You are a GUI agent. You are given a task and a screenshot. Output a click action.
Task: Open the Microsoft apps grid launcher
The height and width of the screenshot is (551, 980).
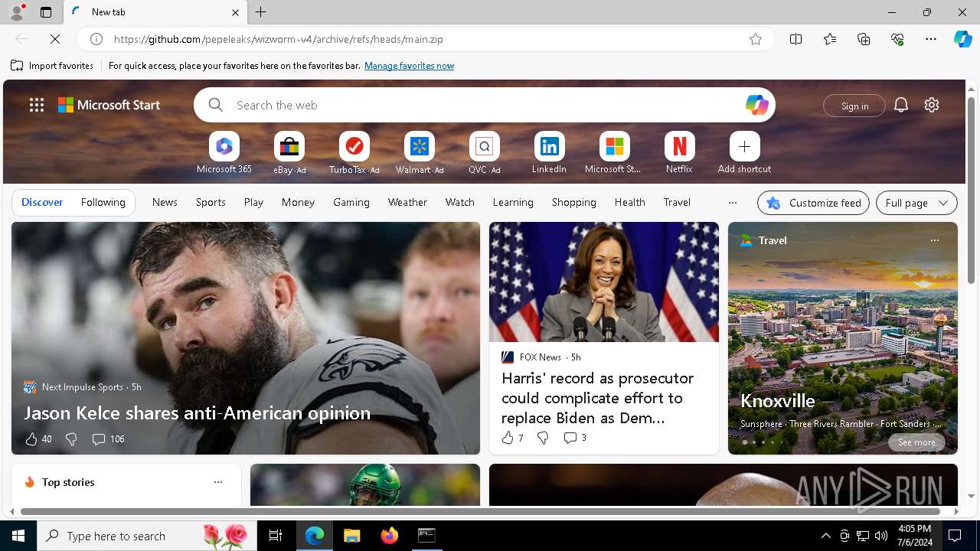(x=37, y=105)
